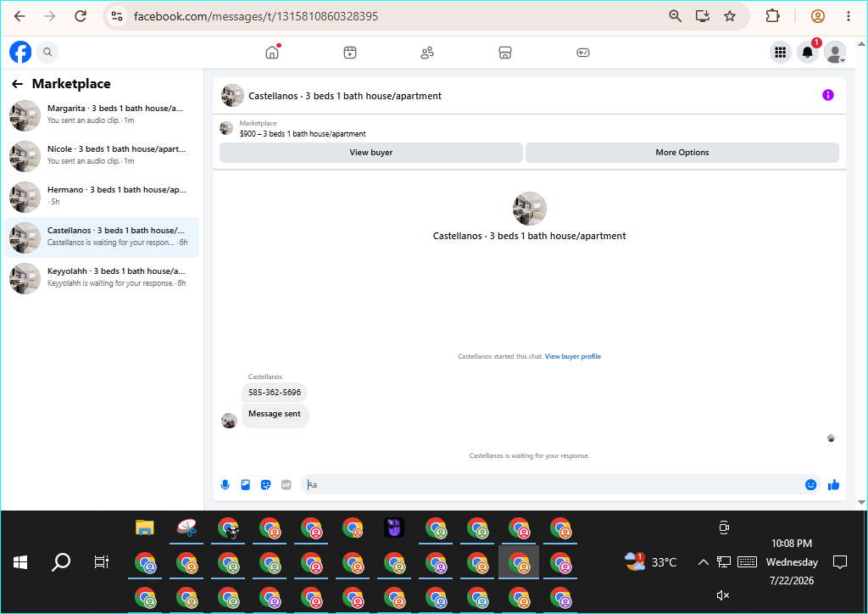The image size is (868, 614).
Task: Select the Castellanos conversation in list
Action: click(102, 237)
